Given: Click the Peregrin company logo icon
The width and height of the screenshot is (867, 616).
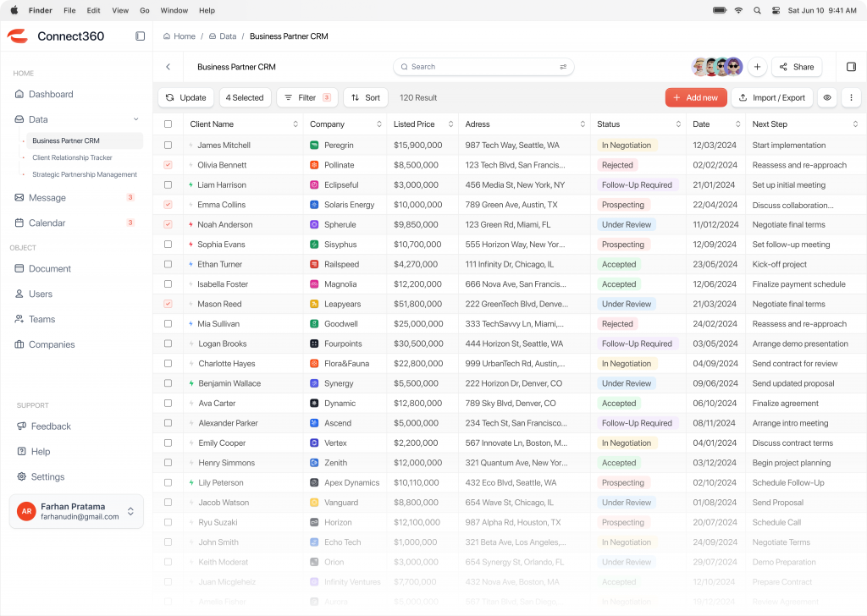Looking at the screenshot, I should (x=314, y=146).
